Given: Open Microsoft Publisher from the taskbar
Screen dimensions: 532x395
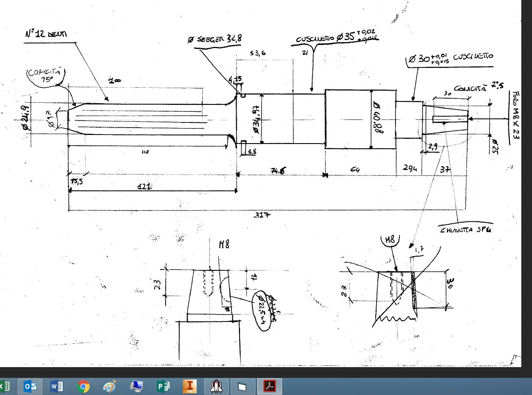Looking at the screenshot, I should point(163,386).
